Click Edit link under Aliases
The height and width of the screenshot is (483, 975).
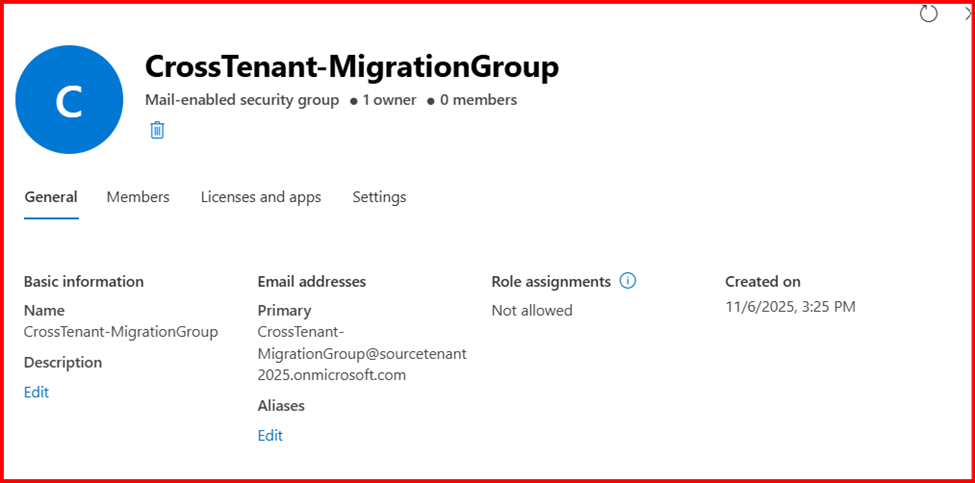[270, 435]
